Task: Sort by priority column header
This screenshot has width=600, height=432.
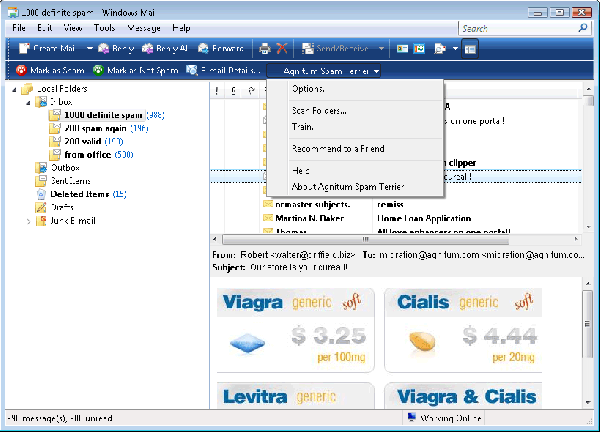Action: (217, 91)
